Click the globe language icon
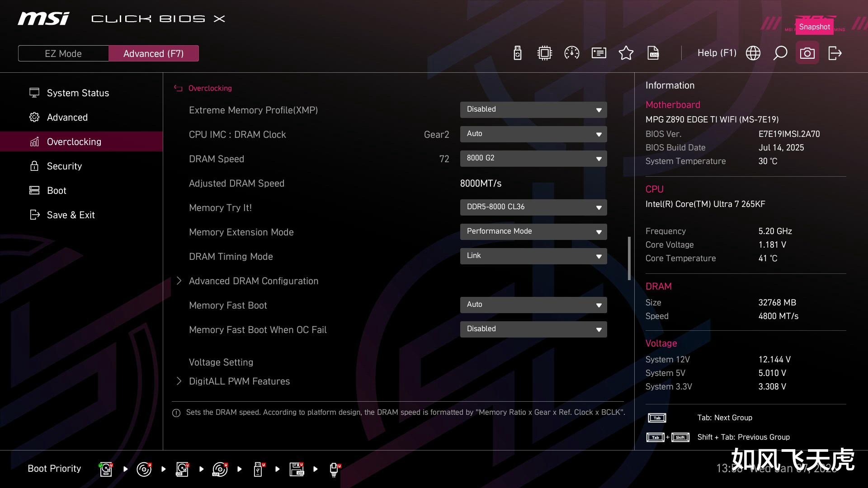 click(x=753, y=53)
